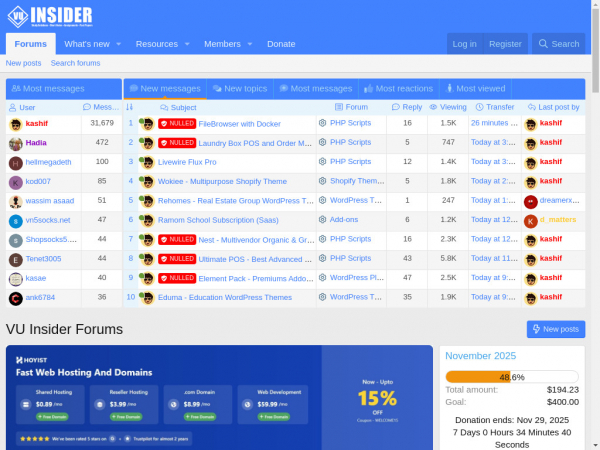Click Tenet3005's avatar icon
Image resolution: width=600 pixels, height=450 pixels.
click(16, 259)
